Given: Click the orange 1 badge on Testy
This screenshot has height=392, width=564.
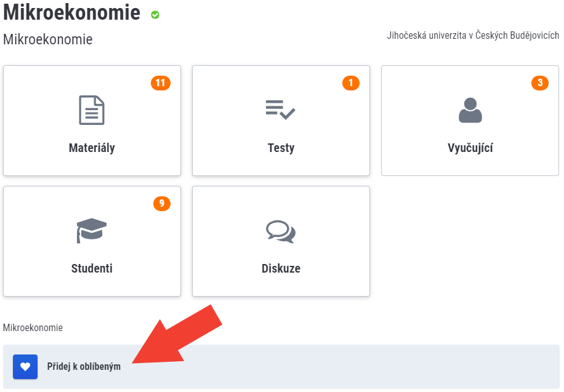Looking at the screenshot, I should [x=351, y=83].
